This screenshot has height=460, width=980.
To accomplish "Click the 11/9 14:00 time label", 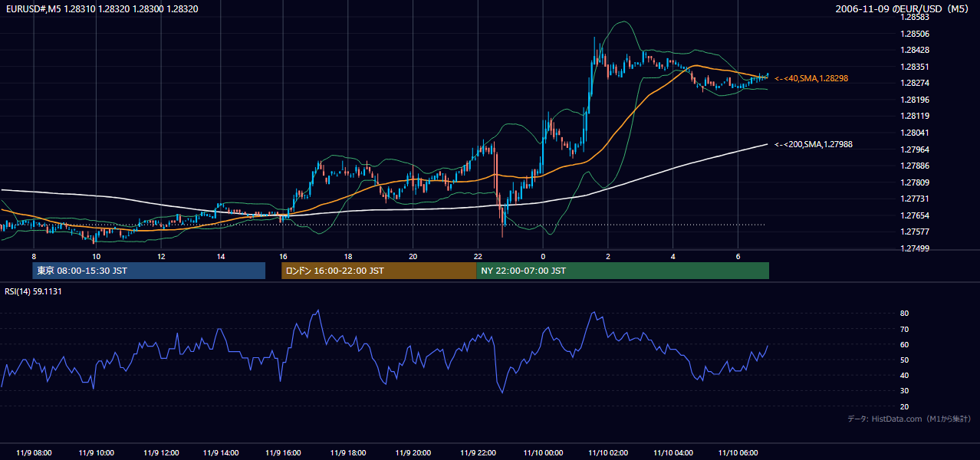I will (x=222, y=452).
